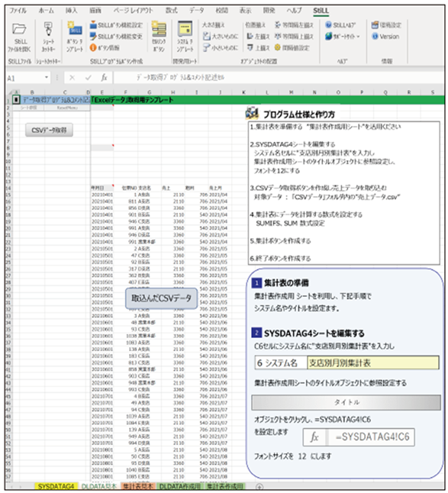
Task: Switch to the SYSDATAG4 sheet tab
Action: (x=56, y=486)
